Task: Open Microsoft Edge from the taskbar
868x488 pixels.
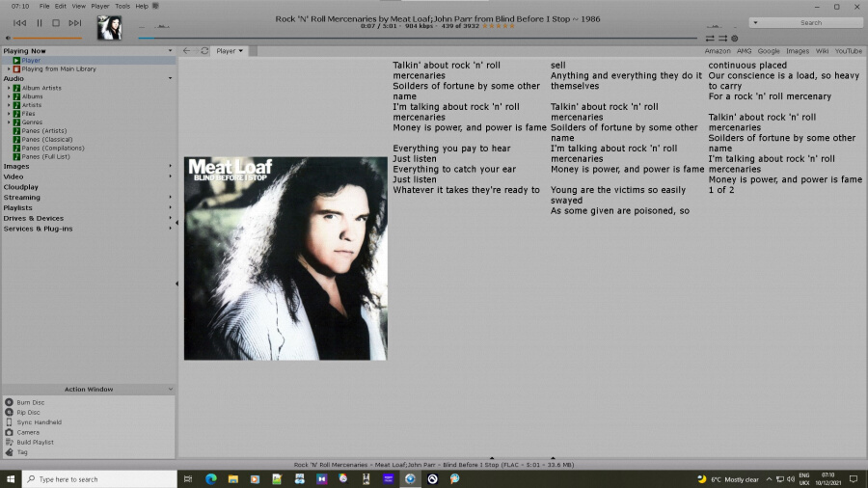Action: click(211, 479)
